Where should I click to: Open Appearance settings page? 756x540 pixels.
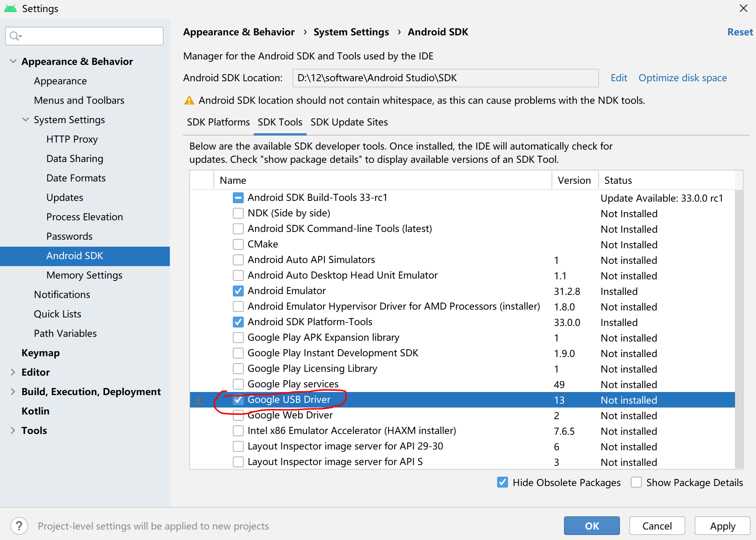60,81
